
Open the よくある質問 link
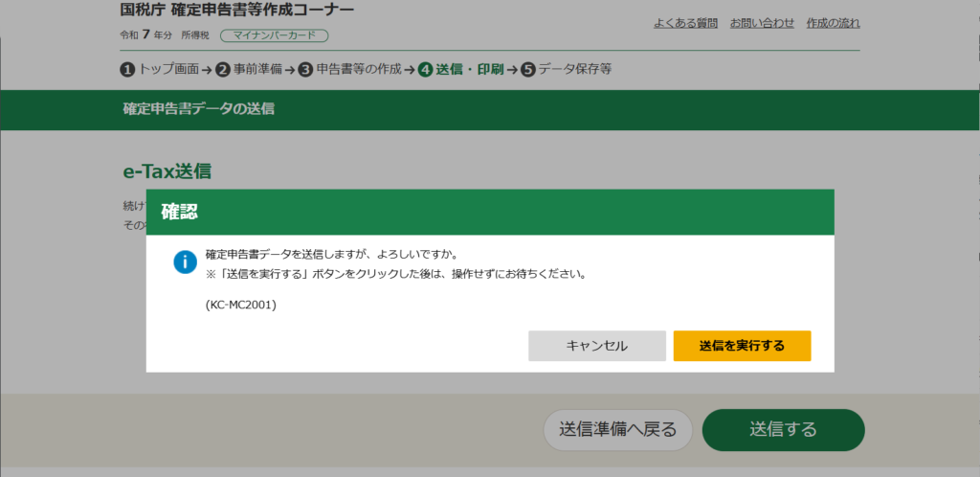click(683, 23)
